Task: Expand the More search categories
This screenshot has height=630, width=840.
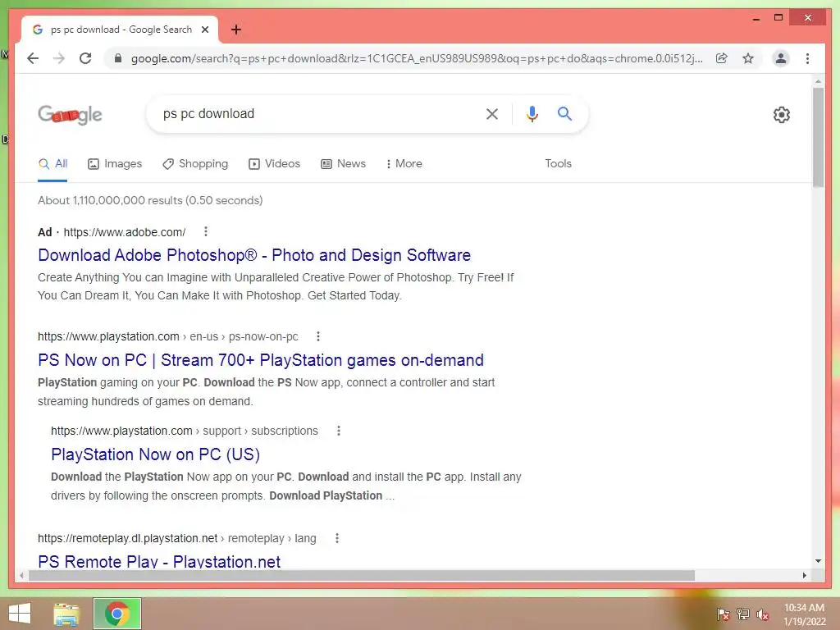Action: 404,163
